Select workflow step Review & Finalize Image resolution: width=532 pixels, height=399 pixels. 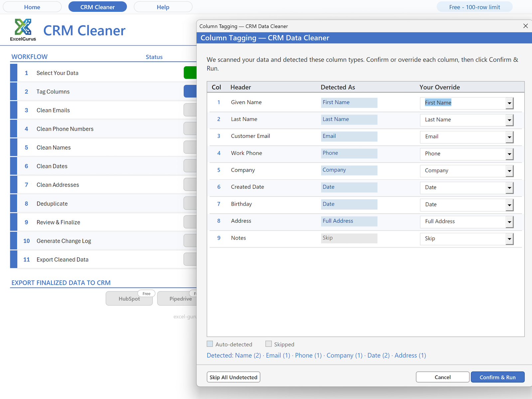[103, 222]
